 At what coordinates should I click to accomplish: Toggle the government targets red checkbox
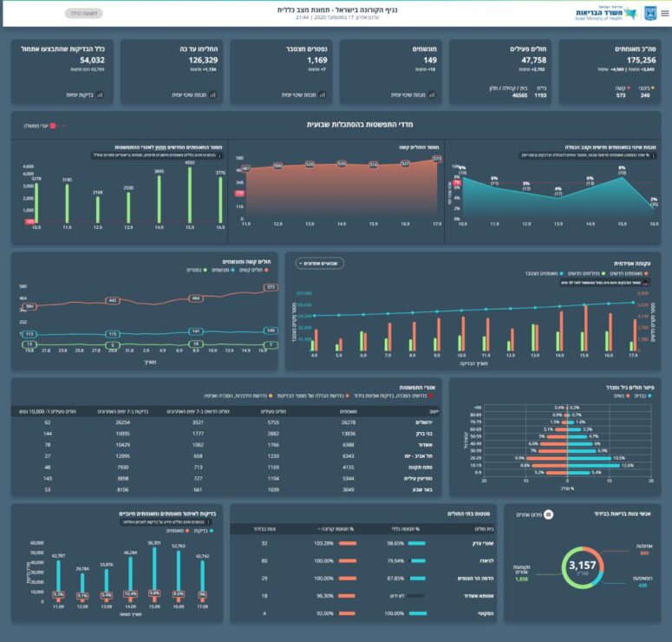53,126
